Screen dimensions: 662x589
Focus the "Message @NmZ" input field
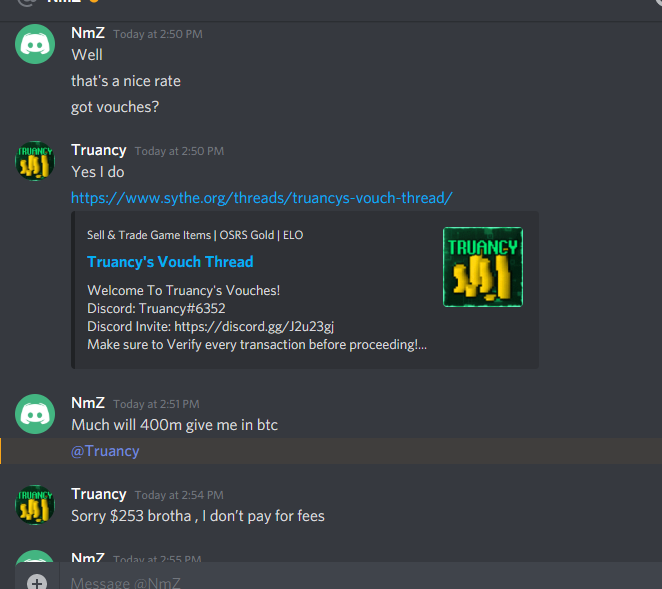pyautogui.click(x=359, y=583)
